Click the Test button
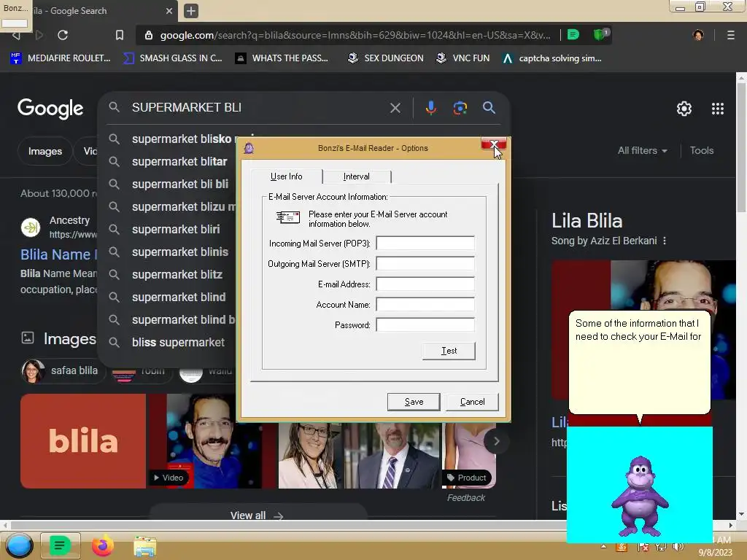Viewport: 747px width, 560px height. (449, 351)
